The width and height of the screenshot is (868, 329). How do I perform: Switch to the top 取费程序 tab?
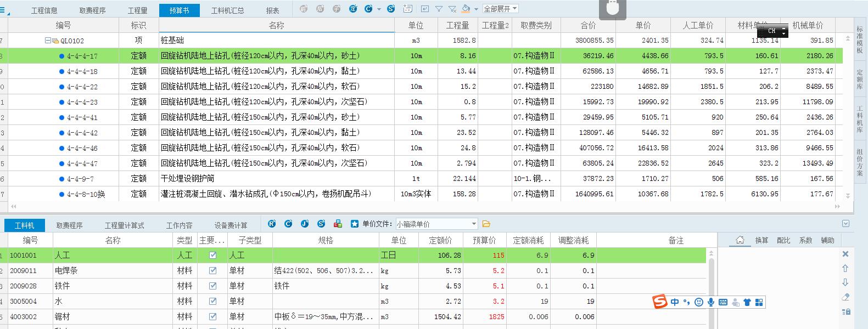tap(92, 10)
